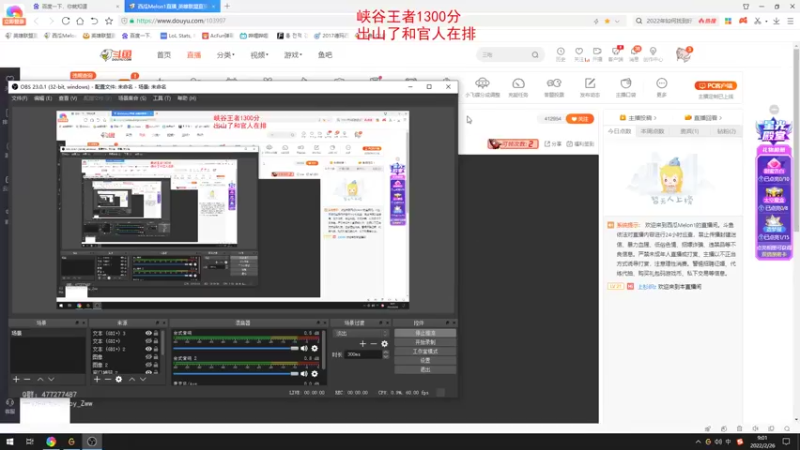800x450 pixels.
Task: Toggle lock on source 图像
Action: click(x=156, y=357)
